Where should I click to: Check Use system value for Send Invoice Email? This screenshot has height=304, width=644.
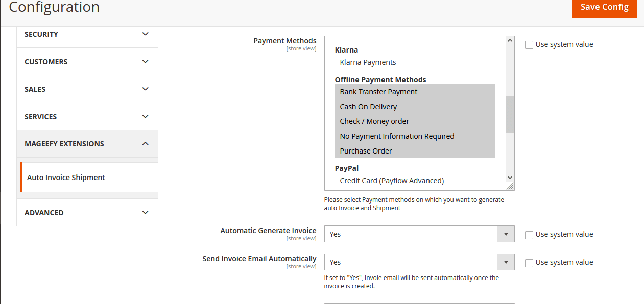[x=529, y=263]
